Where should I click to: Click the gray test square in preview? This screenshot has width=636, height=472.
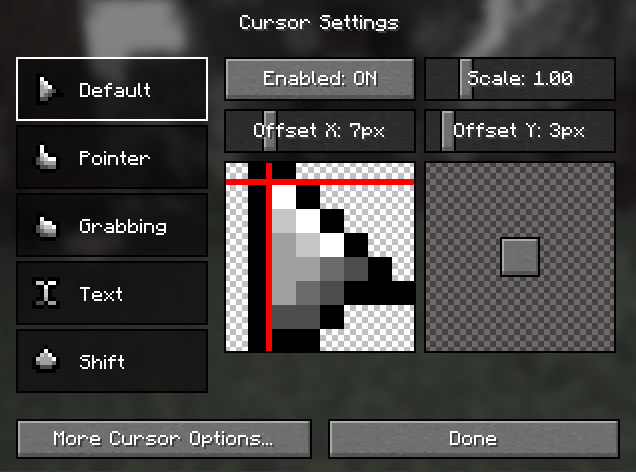520,257
